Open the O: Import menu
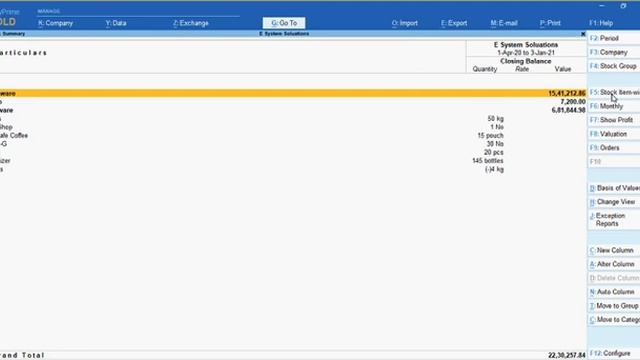 (404, 23)
